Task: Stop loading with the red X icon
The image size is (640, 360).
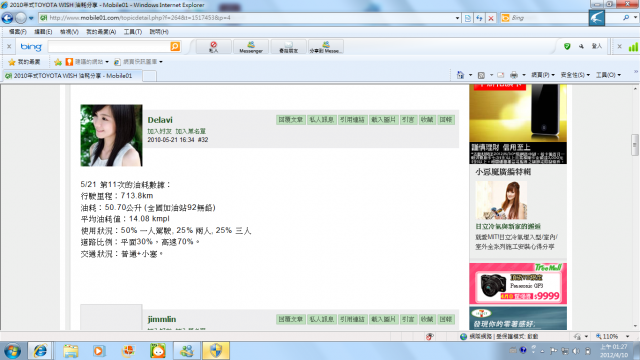Action: (x=491, y=18)
